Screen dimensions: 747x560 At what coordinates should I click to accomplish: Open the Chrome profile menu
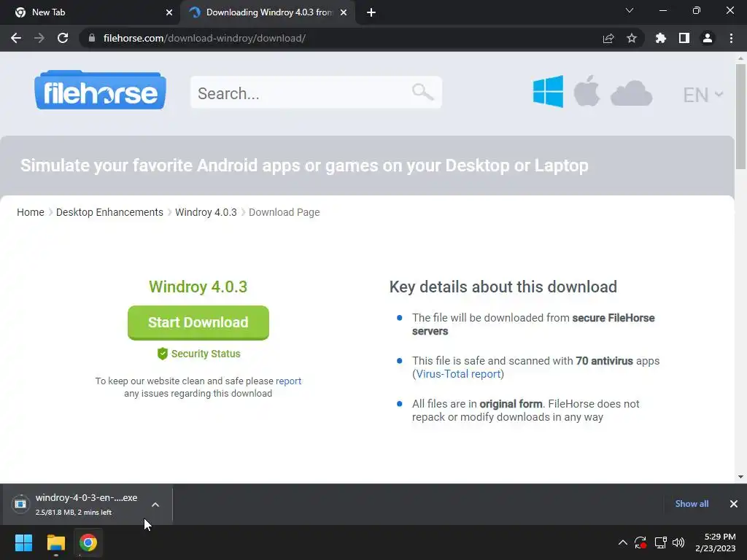click(x=708, y=38)
